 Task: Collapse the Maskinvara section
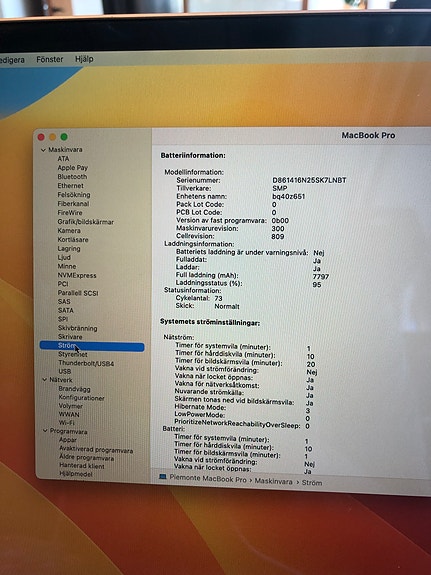pos(43,150)
